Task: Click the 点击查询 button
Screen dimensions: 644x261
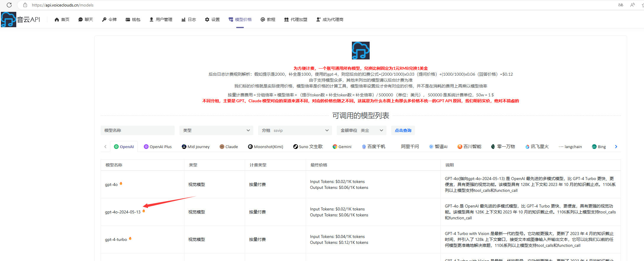Action: point(403,130)
